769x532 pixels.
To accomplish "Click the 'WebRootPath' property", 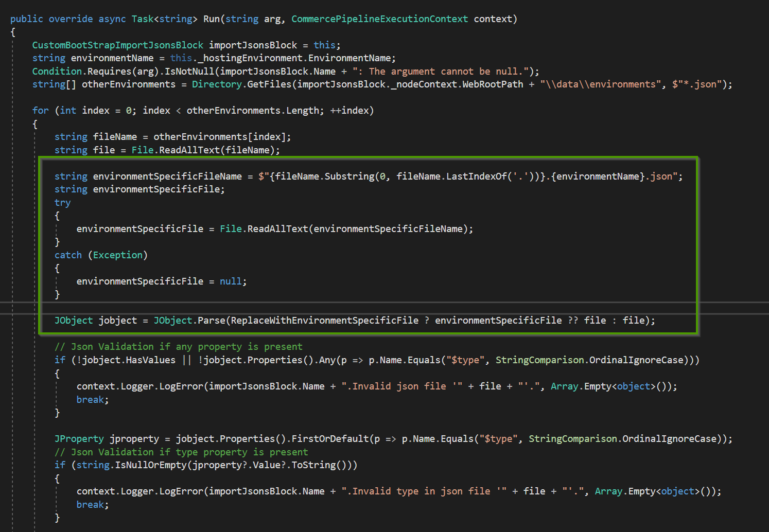I will (x=493, y=84).
